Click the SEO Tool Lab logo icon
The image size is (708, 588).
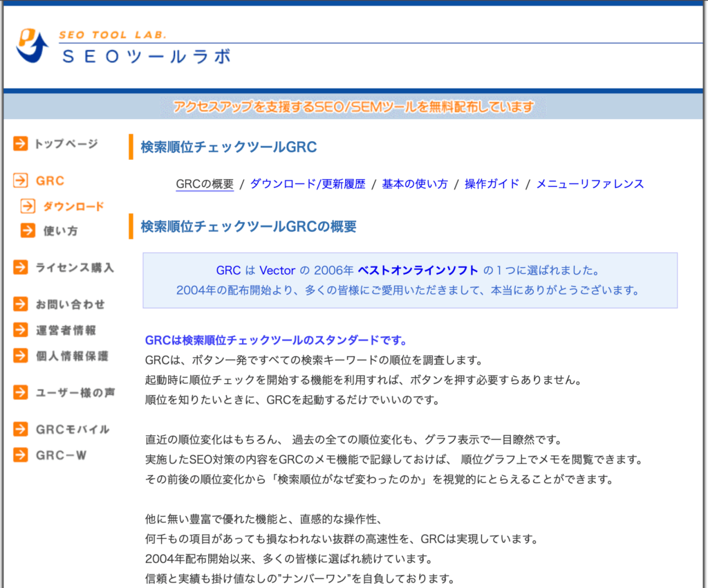coord(32,46)
